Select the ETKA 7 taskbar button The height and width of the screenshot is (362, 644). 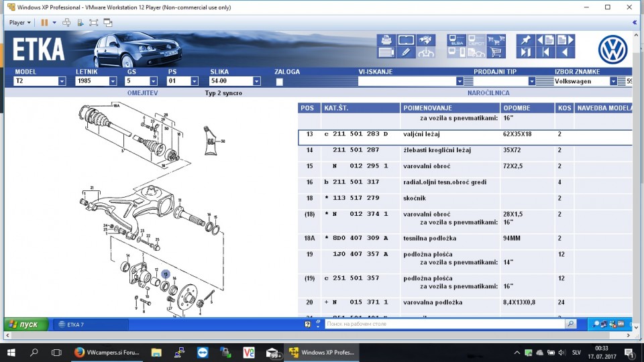[91, 324]
